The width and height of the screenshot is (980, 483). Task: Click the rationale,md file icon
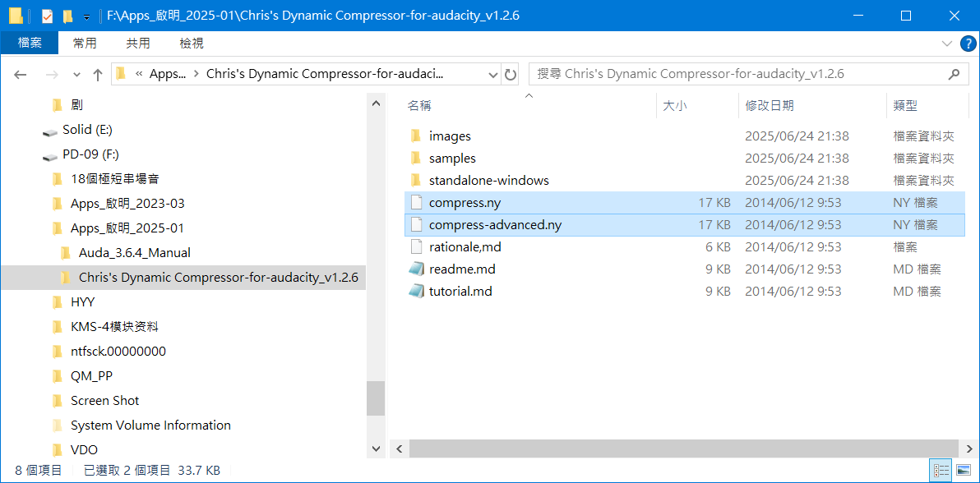pos(416,246)
